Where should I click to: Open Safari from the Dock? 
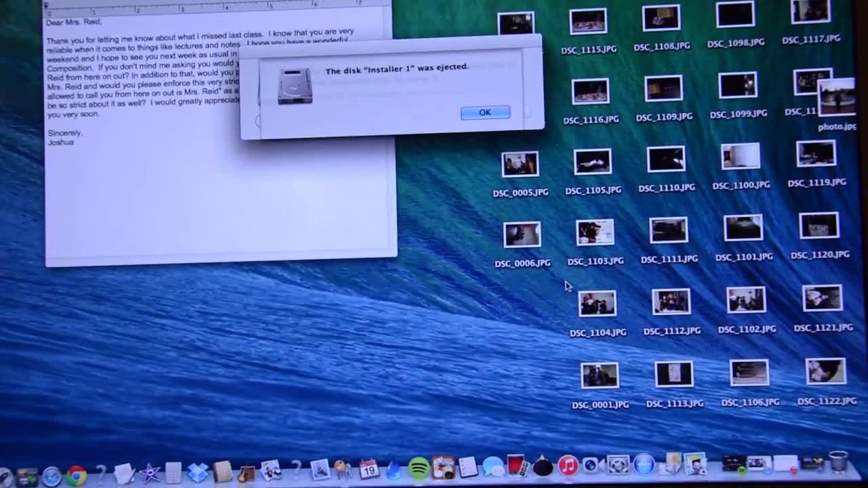click(x=52, y=476)
